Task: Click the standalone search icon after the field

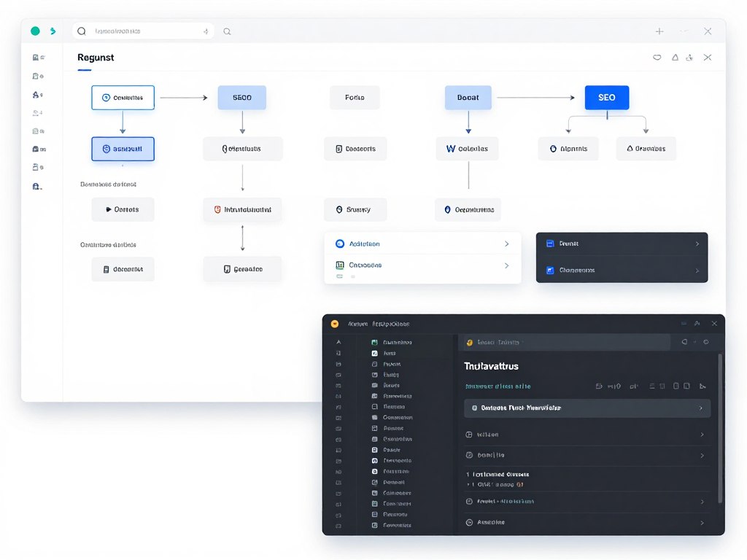Action: 228,31
